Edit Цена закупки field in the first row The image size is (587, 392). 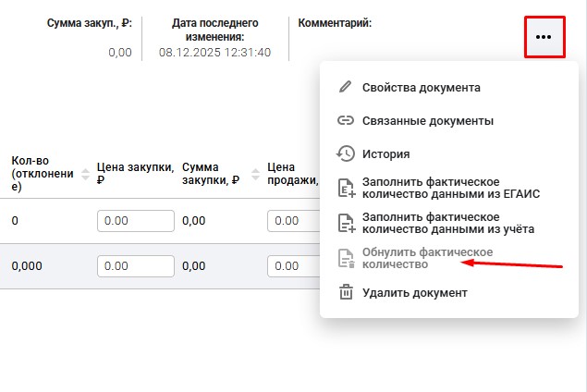136,221
